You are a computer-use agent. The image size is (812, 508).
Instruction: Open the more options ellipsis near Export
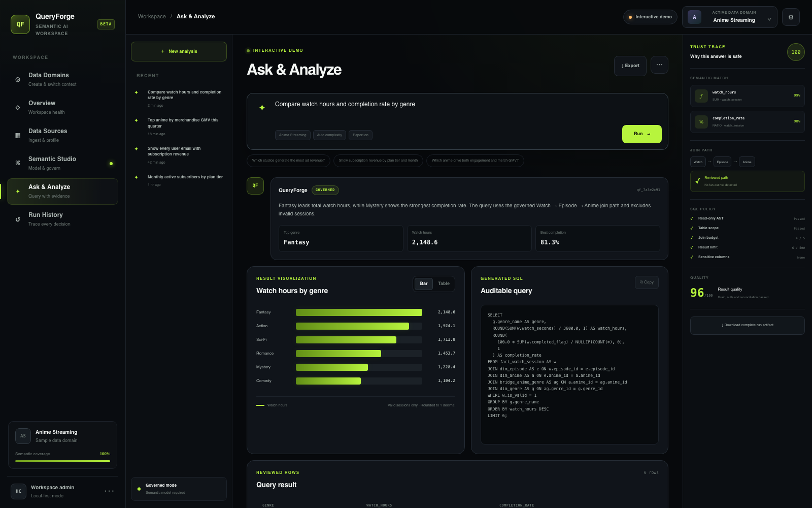[659, 65]
